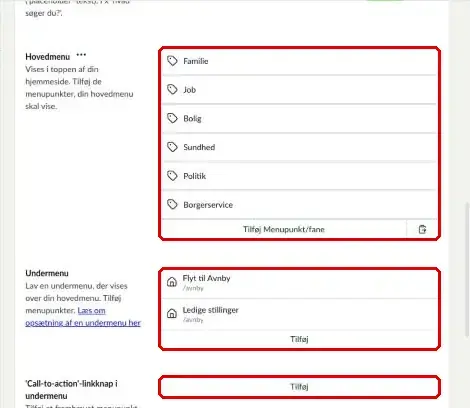Open Flyt til Avnby submenu entry
The height and width of the screenshot is (408, 470).
point(299,283)
